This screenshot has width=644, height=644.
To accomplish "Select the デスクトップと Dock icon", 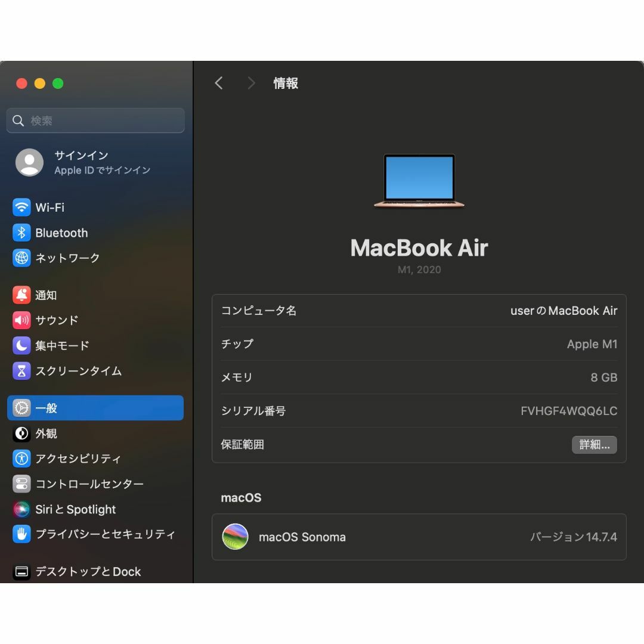I will (x=21, y=571).
